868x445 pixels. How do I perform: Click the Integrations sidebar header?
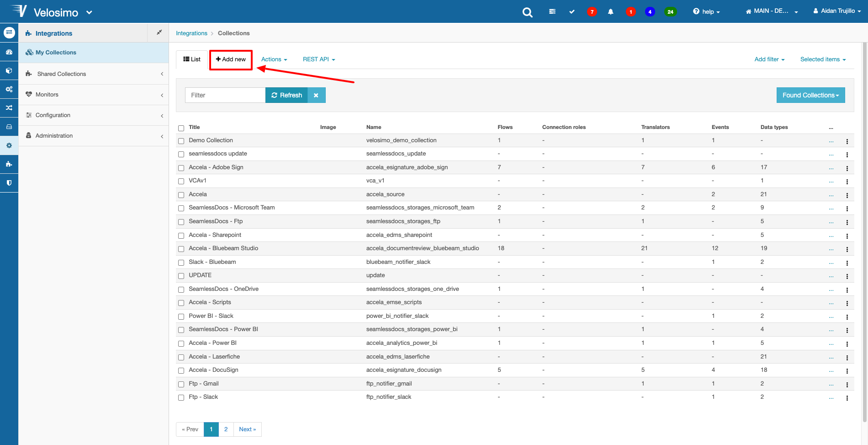tap(83, 33)
